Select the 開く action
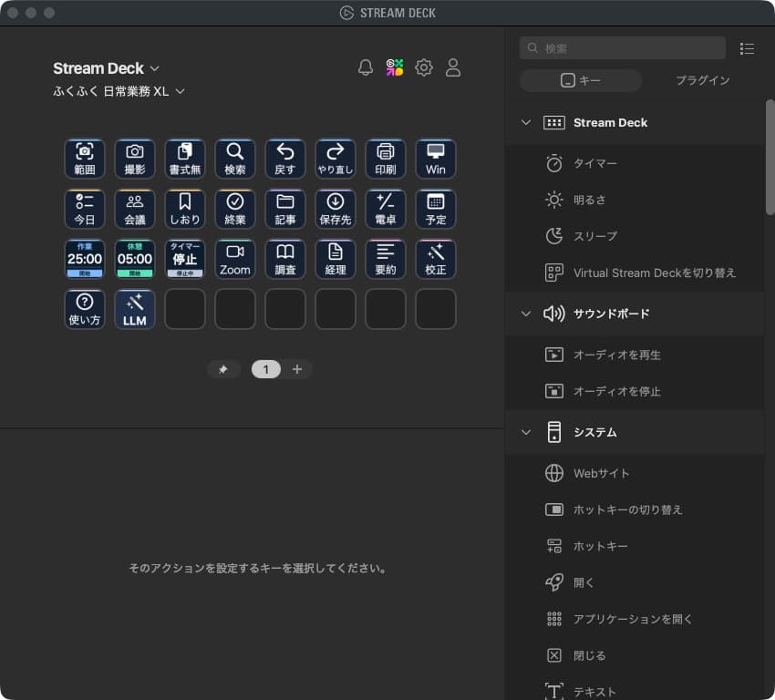 tap(635, 583)
